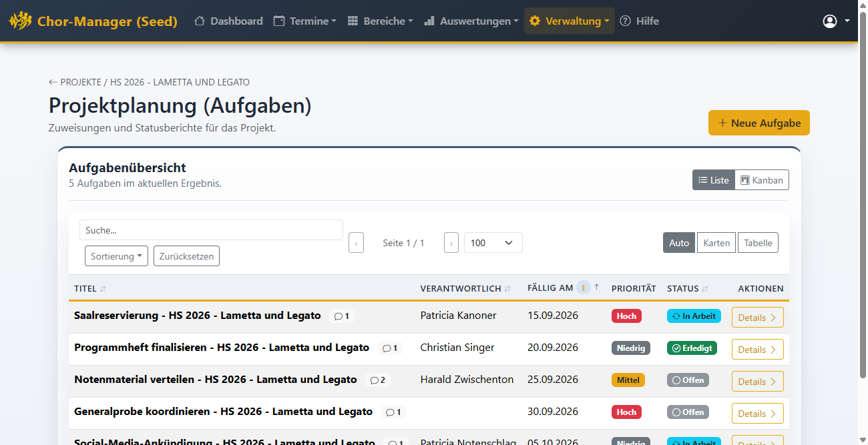This screenshot has height=445, width=868.
Task: Click the name Harald Zwischenton
Action: pos(467,380)
